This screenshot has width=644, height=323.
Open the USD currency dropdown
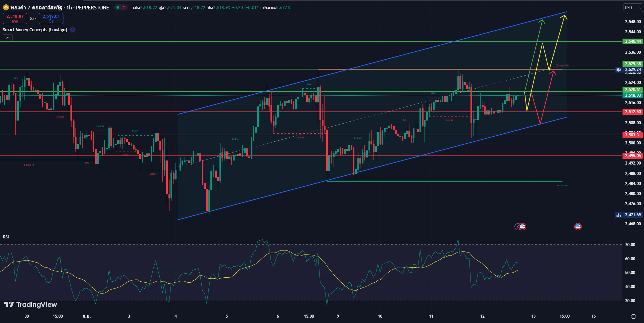click(633, 7)
